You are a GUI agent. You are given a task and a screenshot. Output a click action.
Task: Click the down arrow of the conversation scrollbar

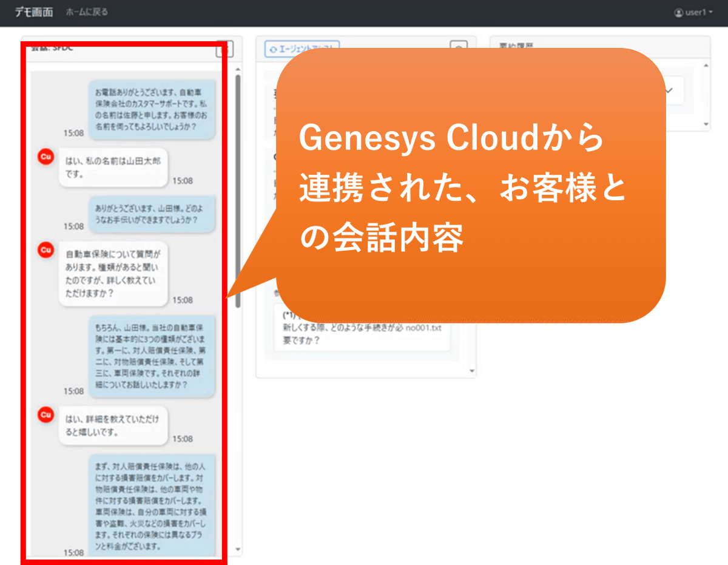pos(238,550)
